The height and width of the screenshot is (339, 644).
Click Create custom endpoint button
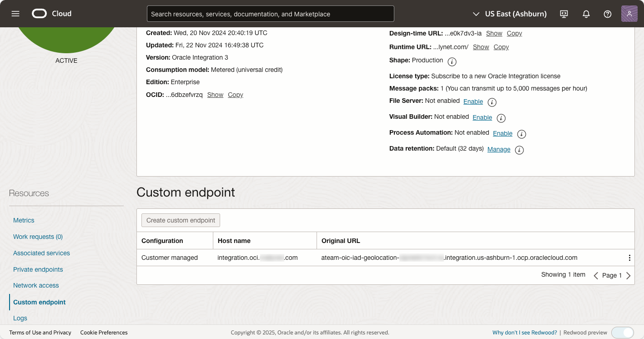(181, 220)
